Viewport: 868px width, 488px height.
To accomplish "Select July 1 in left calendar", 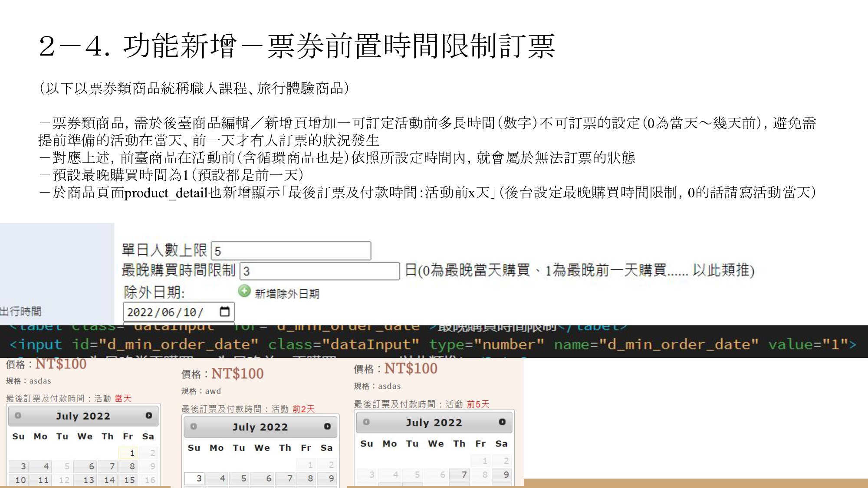I will click(128, 453).
